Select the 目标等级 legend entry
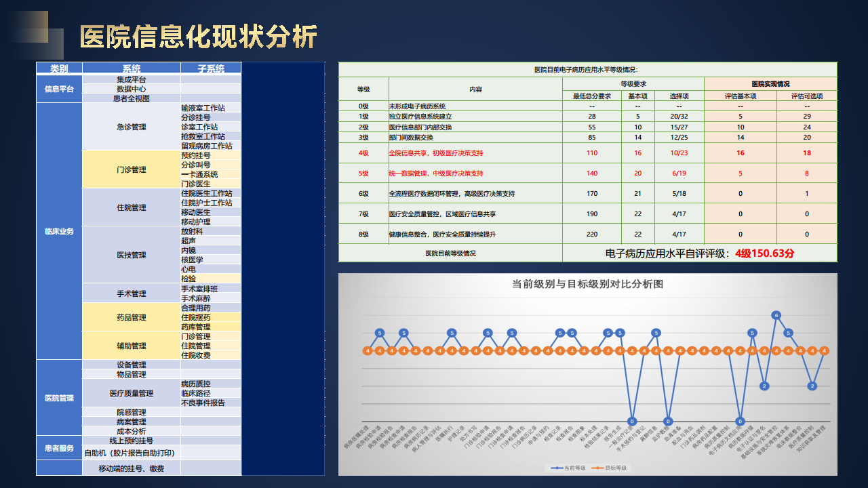868x488 pixels. point(609,468)
